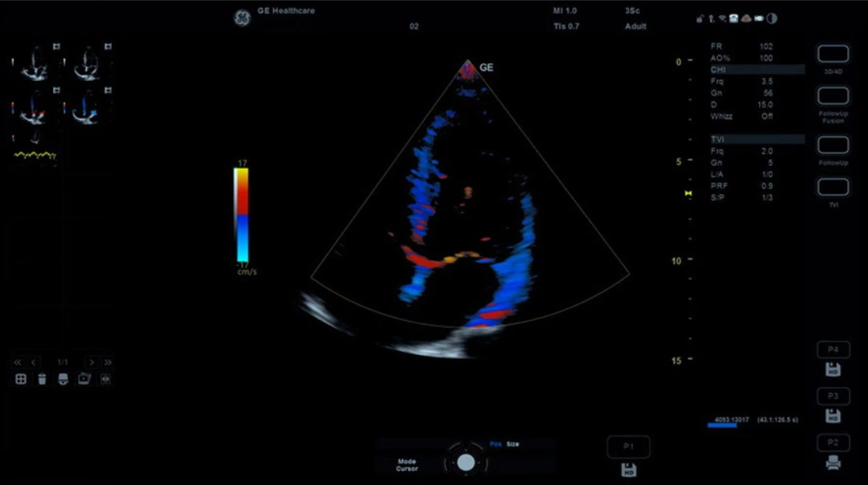Click the trash can delete icon
The image size is (868, 485).
[x=42, y=379]
